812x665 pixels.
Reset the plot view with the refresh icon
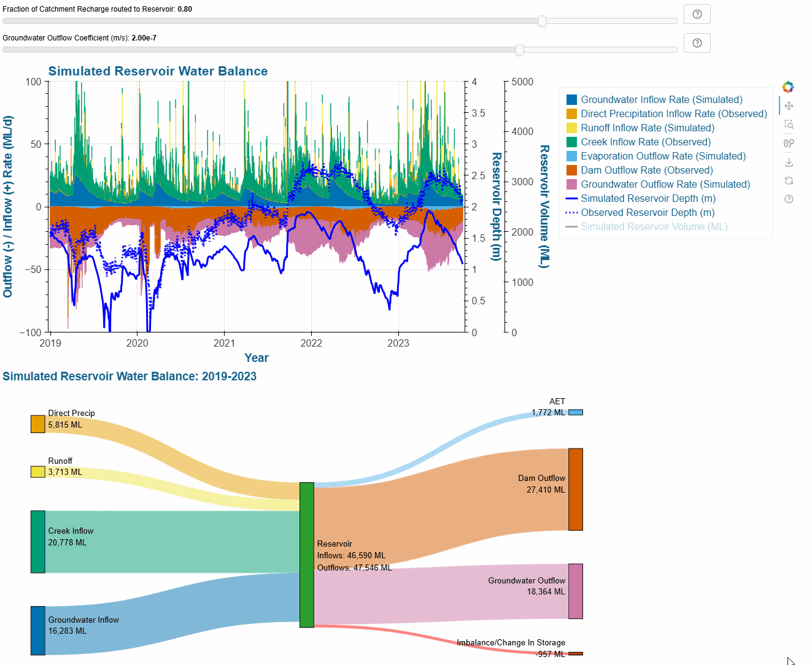click(x=789, y=180)
